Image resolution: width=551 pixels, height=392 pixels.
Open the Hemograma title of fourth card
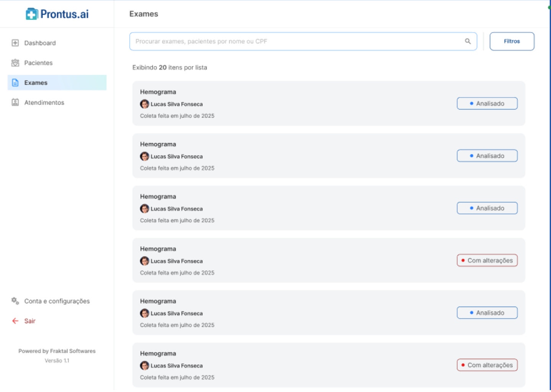pyautogui.click(x=158, y=249)
